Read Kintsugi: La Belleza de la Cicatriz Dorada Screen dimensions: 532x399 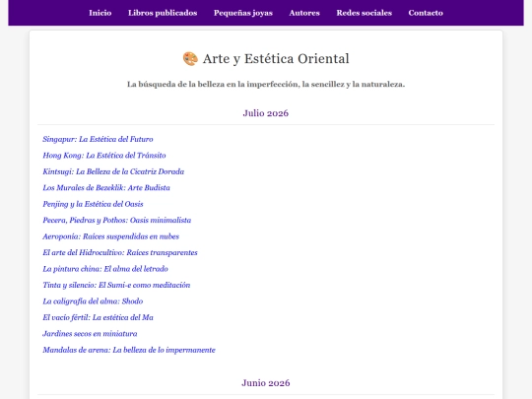click(x=113, y=171)
